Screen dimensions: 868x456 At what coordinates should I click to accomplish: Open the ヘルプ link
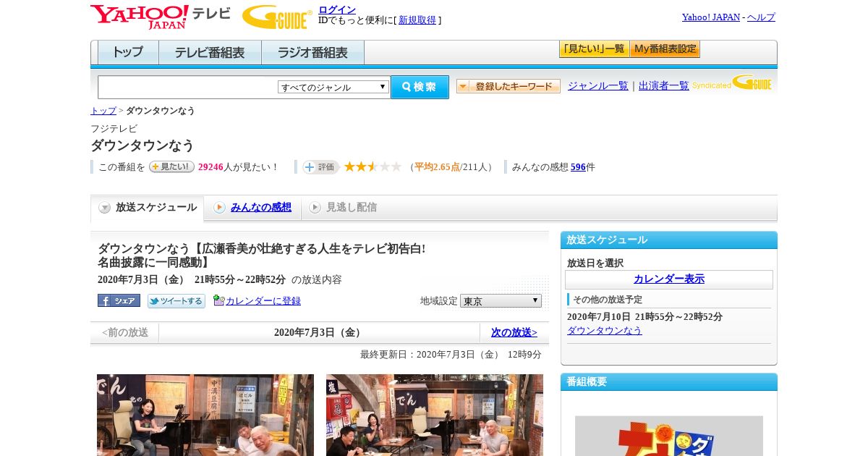(x=761, y=17)
